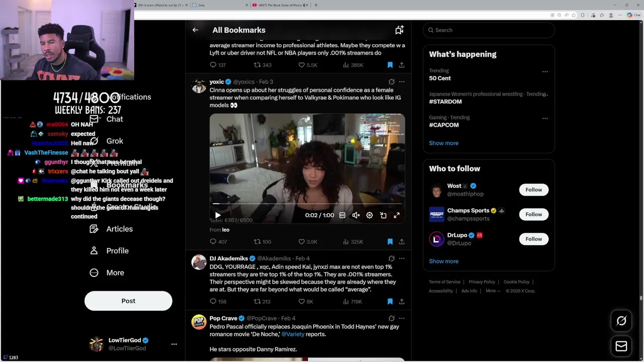
Task: Open the Pop Crave profile avatar
Action: click(x=199, y=323)
